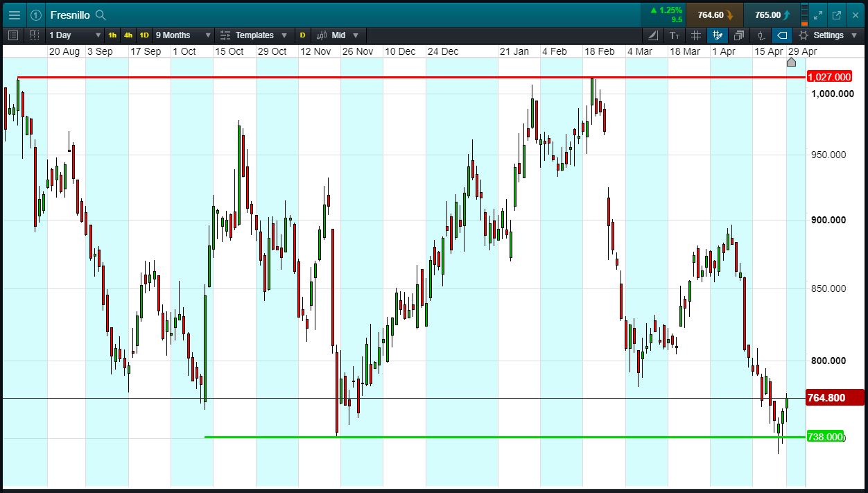Click the sell price 764.60 button
This screenshot has width=868, height=493.
(714, 15)
